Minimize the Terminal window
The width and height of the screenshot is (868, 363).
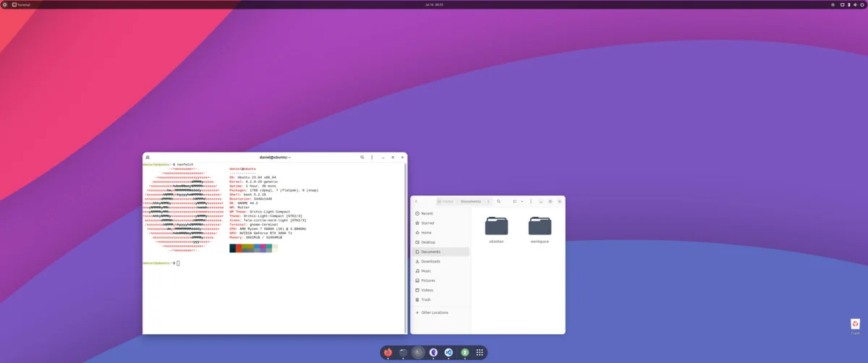[383, 157]
